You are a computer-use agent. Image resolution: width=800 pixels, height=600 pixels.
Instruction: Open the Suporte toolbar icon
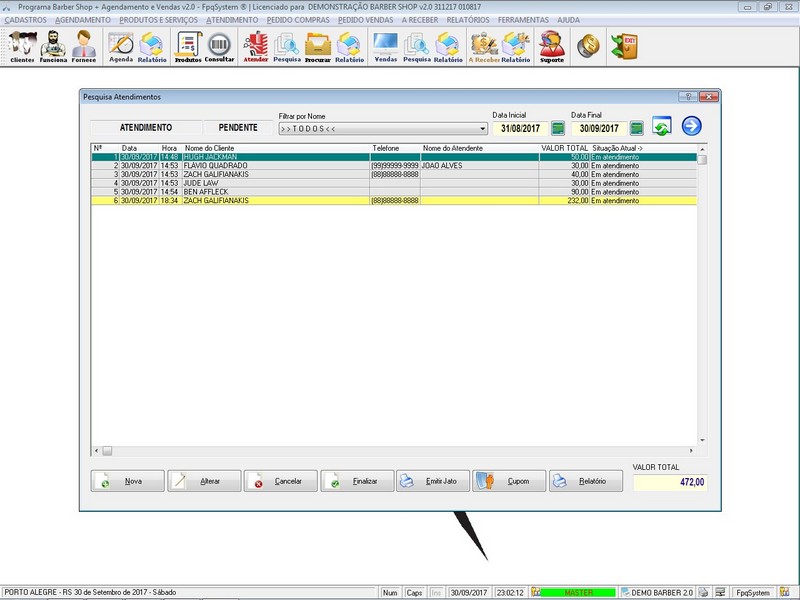tap(552, 46)
